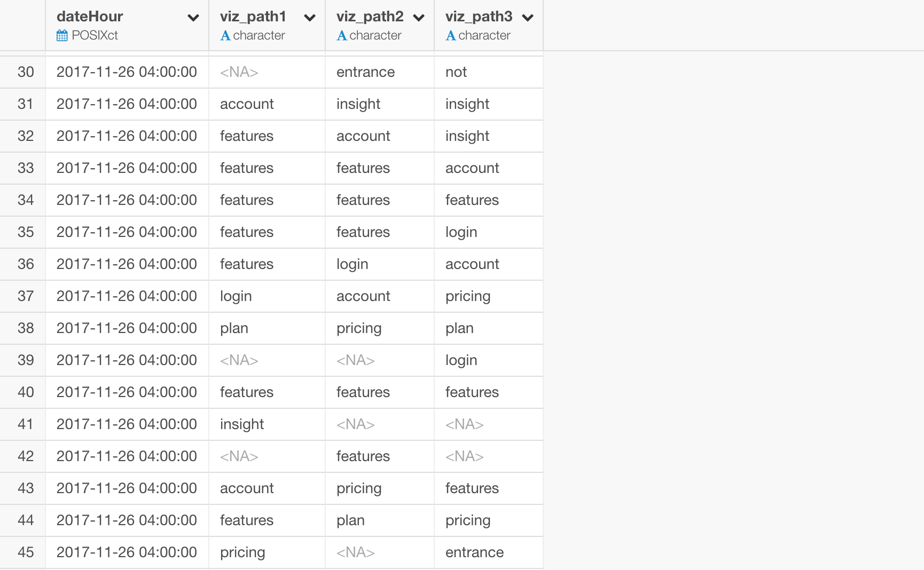Click the dateHour column header title

click(x=89, y=17)
